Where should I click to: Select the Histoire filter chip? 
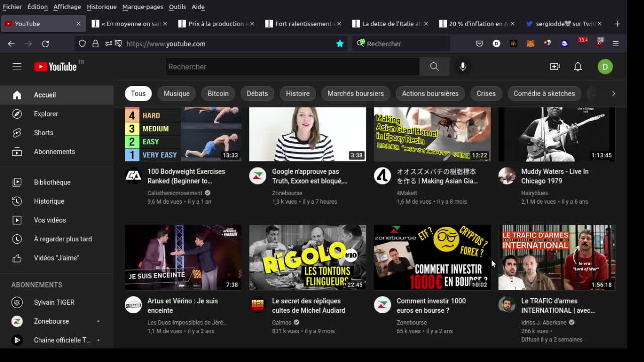click(298, 94)
